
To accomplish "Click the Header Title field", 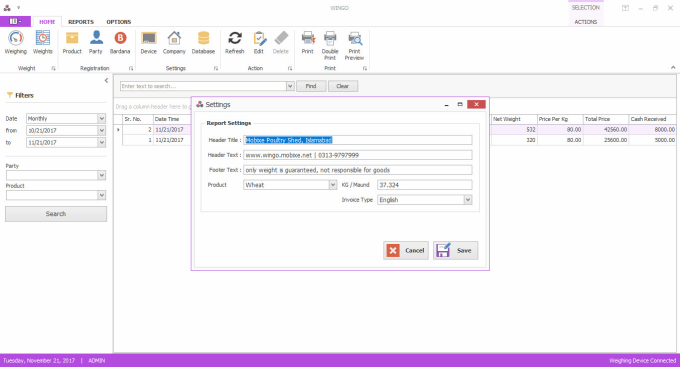I will [x=358, y=140].
